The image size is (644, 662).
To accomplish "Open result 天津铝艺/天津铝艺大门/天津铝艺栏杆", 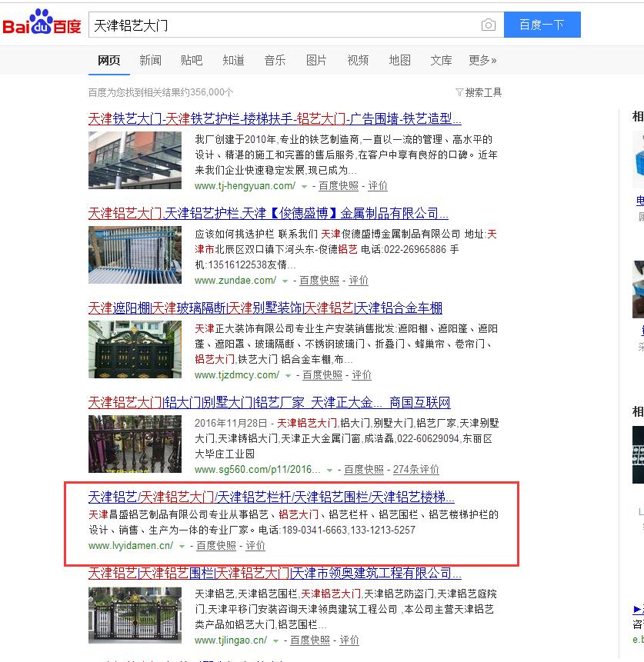I will (x=272, y=497).
